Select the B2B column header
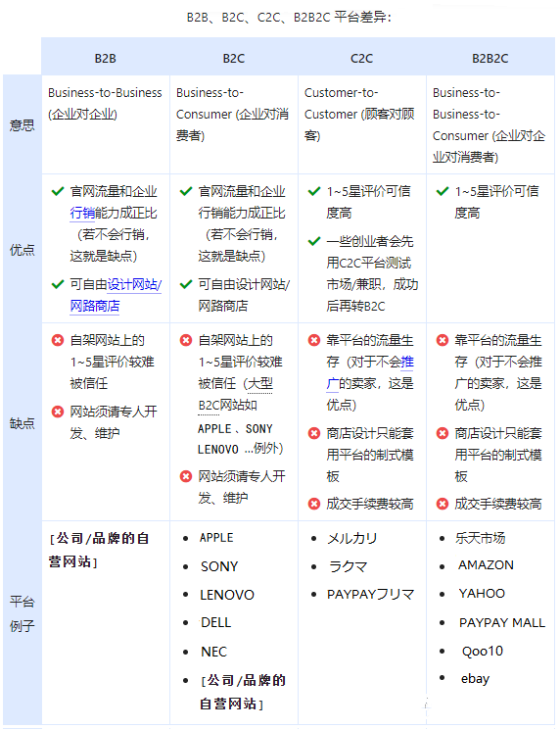The image size is (560, 729). pos(106,59)
